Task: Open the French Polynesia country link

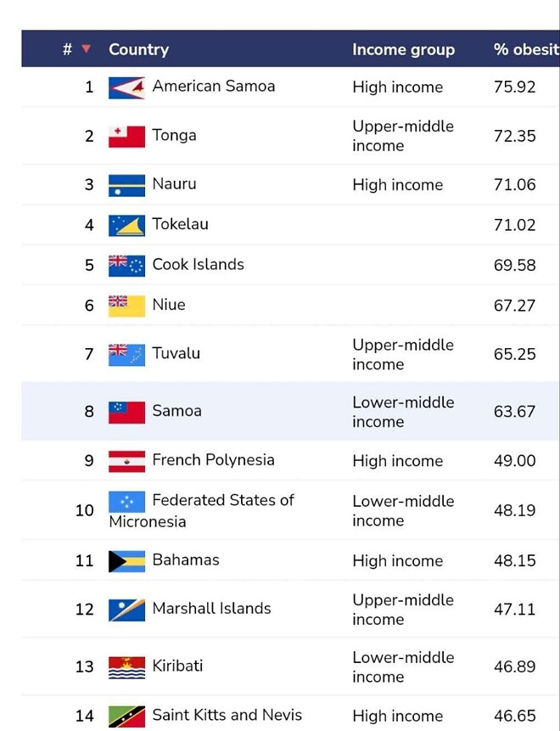Action: coord(213,460)
